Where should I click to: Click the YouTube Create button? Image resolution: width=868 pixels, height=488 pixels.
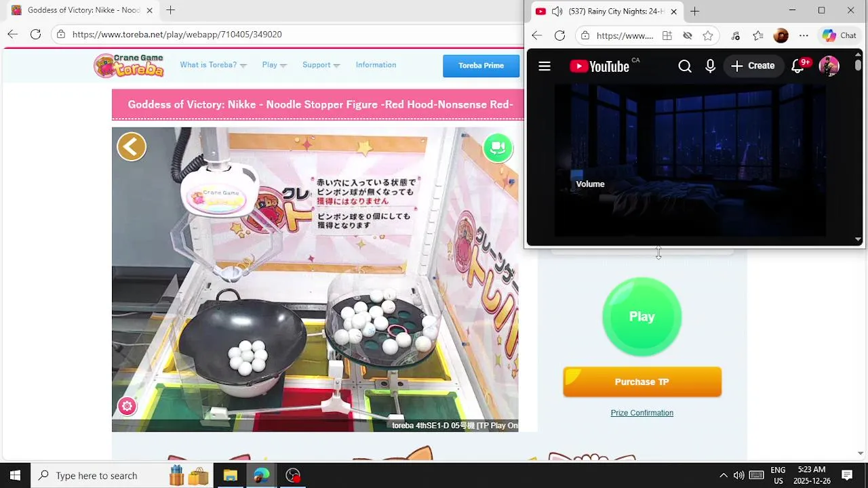pos(753,66)
